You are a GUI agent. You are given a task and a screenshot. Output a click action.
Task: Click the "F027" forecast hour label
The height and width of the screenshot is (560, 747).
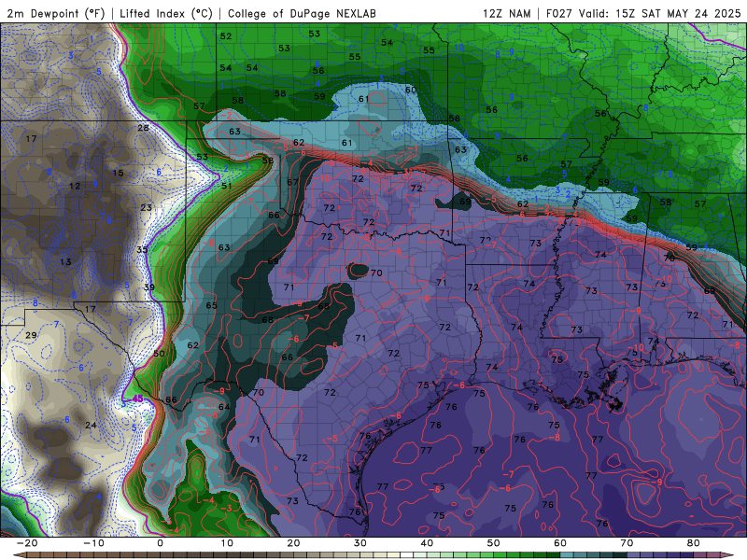[558, 14]
